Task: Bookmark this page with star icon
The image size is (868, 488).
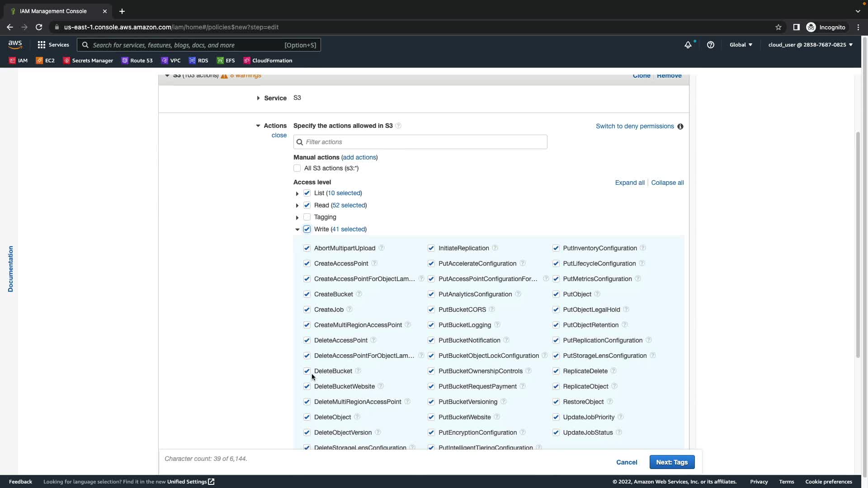Action: tap(778, 27)
